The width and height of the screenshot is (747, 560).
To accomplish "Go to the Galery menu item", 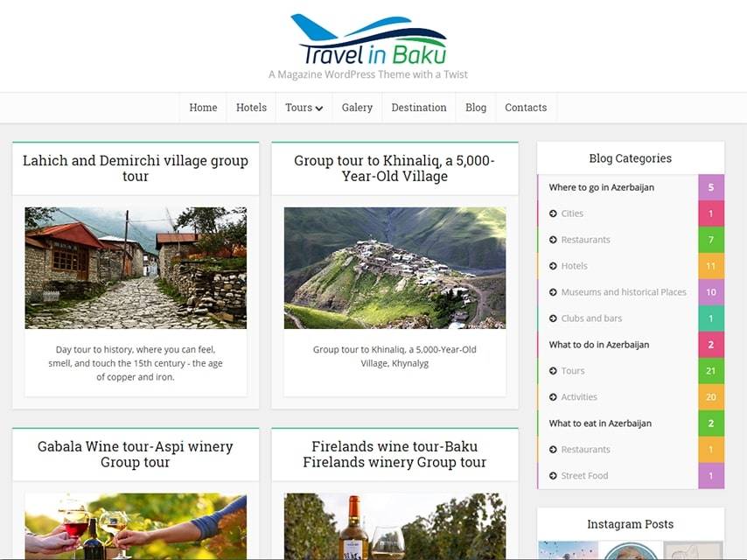I will [357, 108].
